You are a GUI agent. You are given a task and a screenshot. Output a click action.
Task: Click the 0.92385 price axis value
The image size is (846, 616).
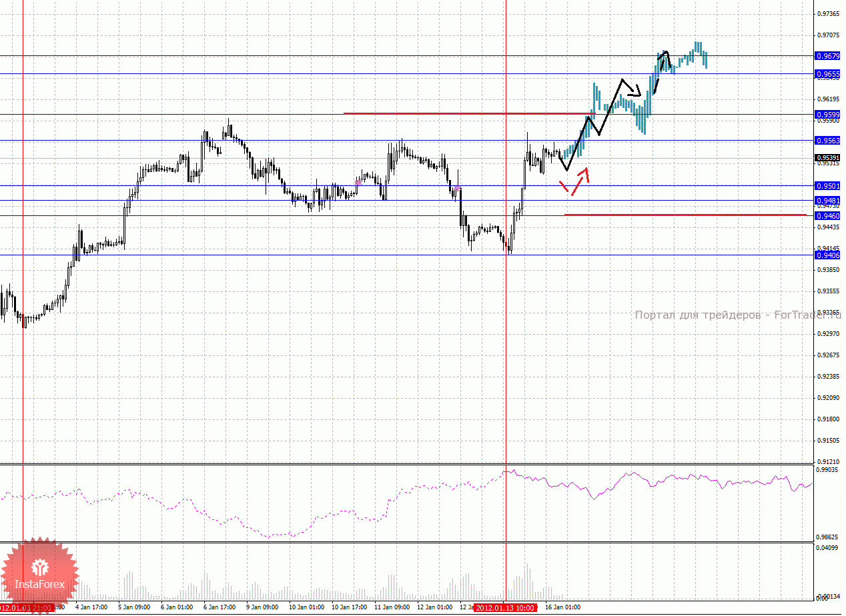point(829,377)
